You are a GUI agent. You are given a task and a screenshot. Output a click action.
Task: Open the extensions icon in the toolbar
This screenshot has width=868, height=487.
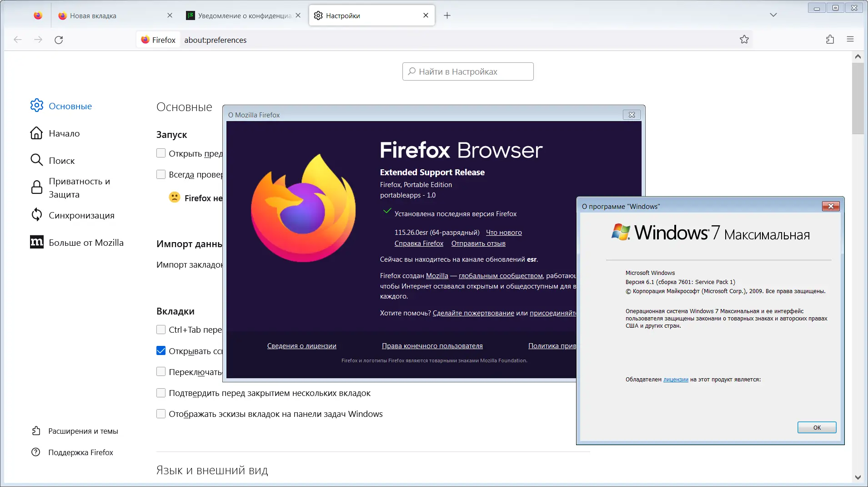coord(829,40)
